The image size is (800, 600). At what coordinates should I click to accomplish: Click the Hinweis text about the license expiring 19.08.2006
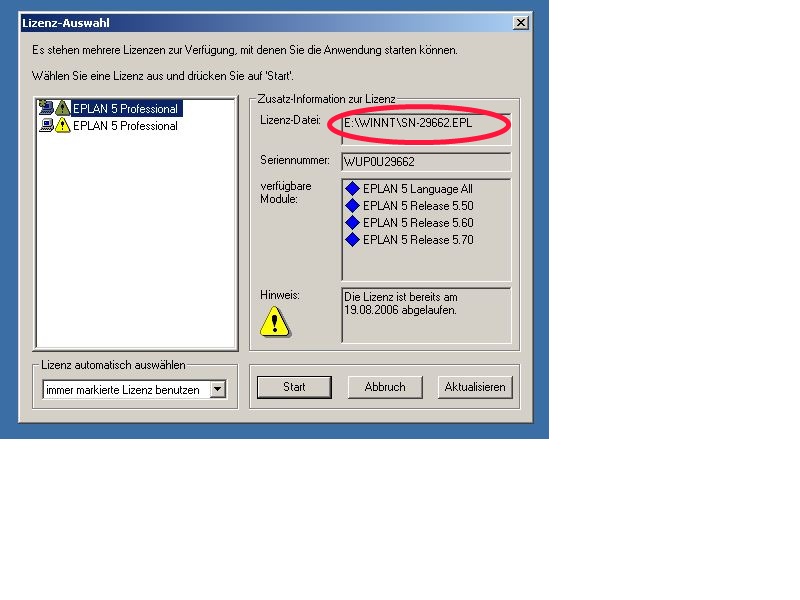(x=401, y=304)
